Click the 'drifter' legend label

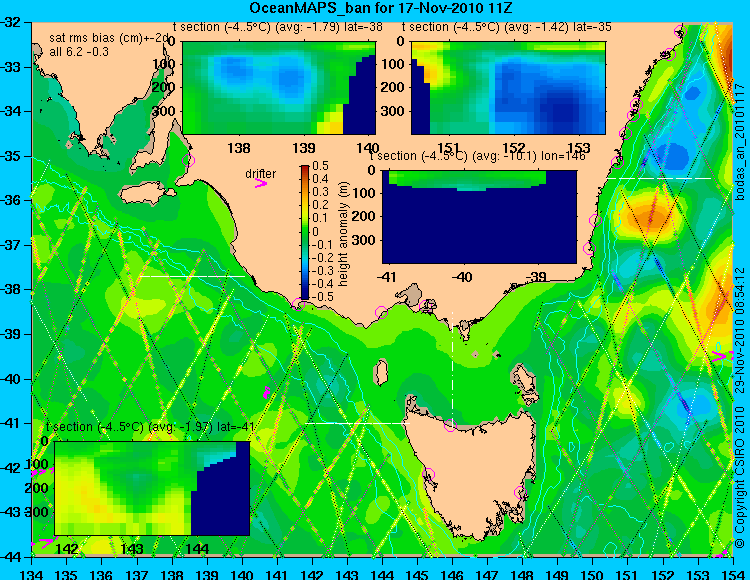point(261,174)
